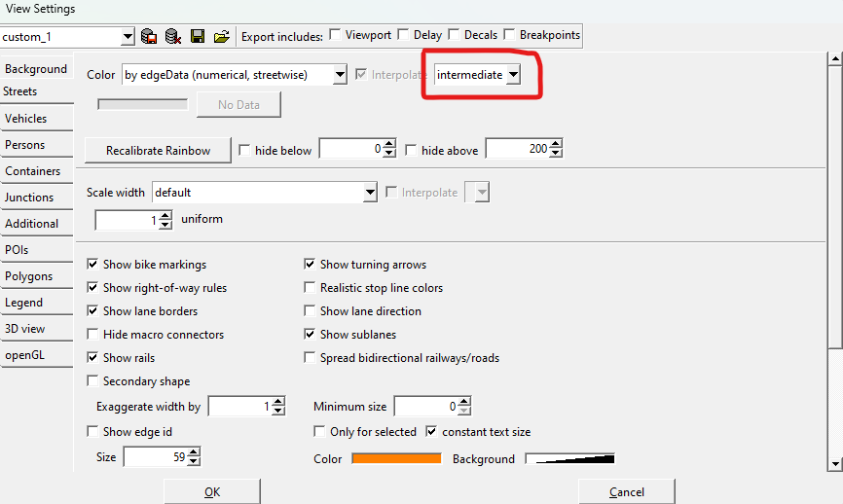Enable Only for selected checkbox
This screenshot has width=843, height=504.
pos(319,431)
